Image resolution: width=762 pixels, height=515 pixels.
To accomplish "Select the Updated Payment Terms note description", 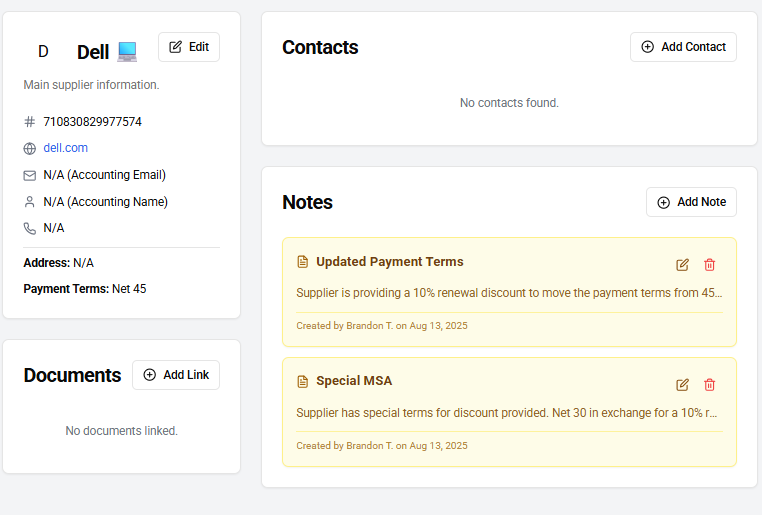I will (x=509, y=293).
